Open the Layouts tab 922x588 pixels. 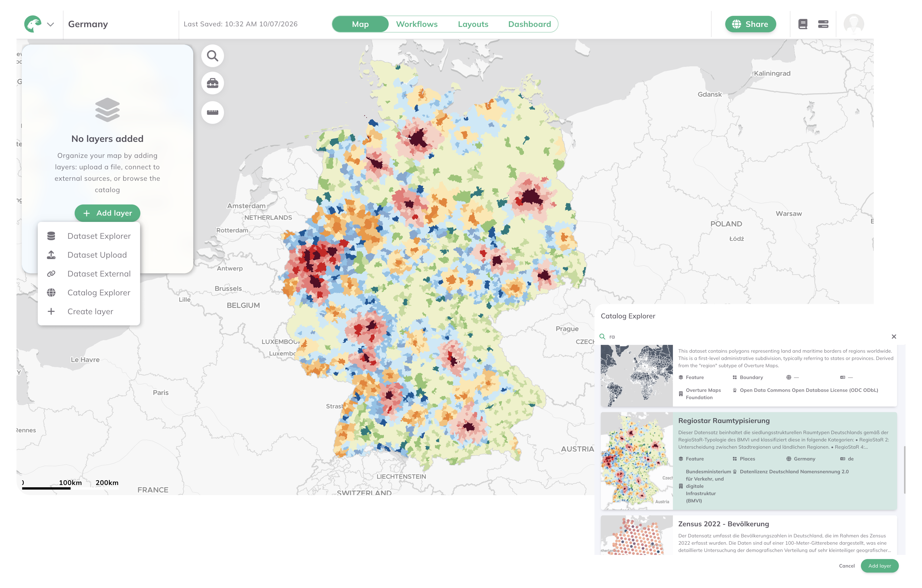(473, 24)
